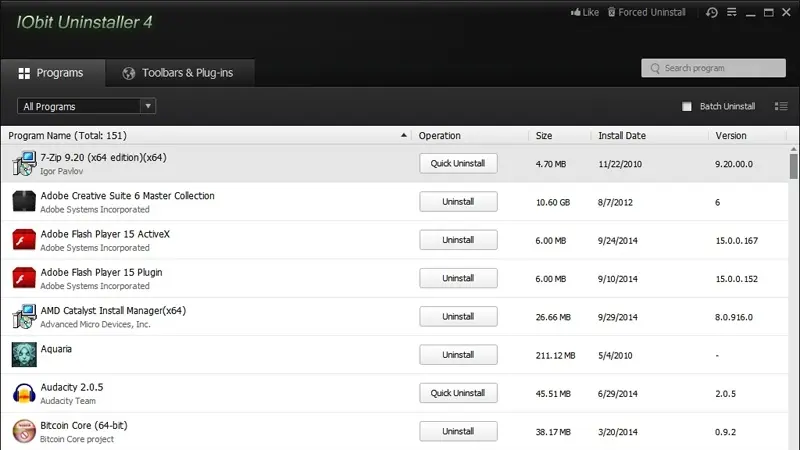Select Adobe Flash Player 15 Plugin name
This screenshot has height=450, width=800.
point(102,272)
